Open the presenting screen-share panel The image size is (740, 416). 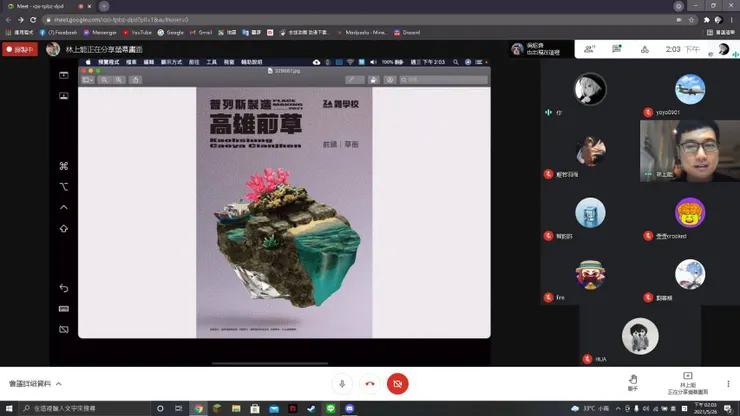[x=688, y=383]
